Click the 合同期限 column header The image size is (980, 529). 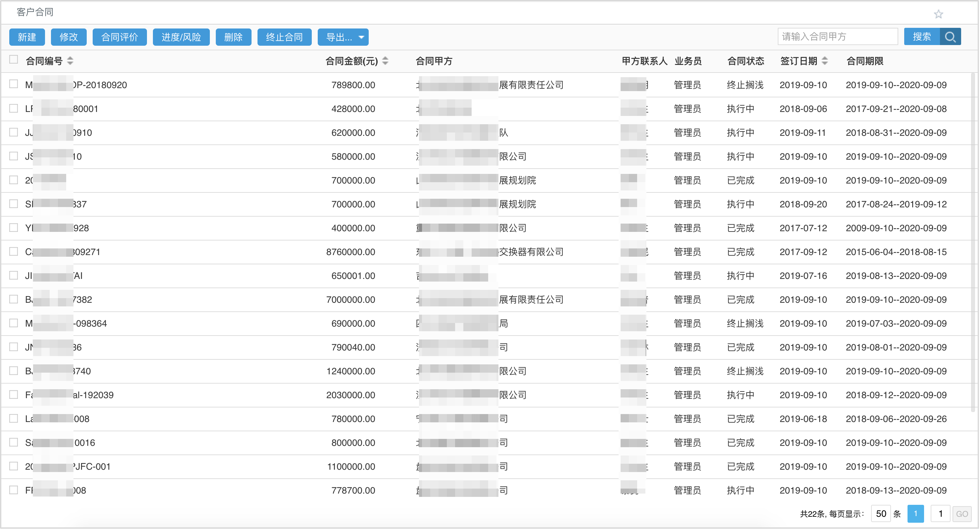click(865, 61)
